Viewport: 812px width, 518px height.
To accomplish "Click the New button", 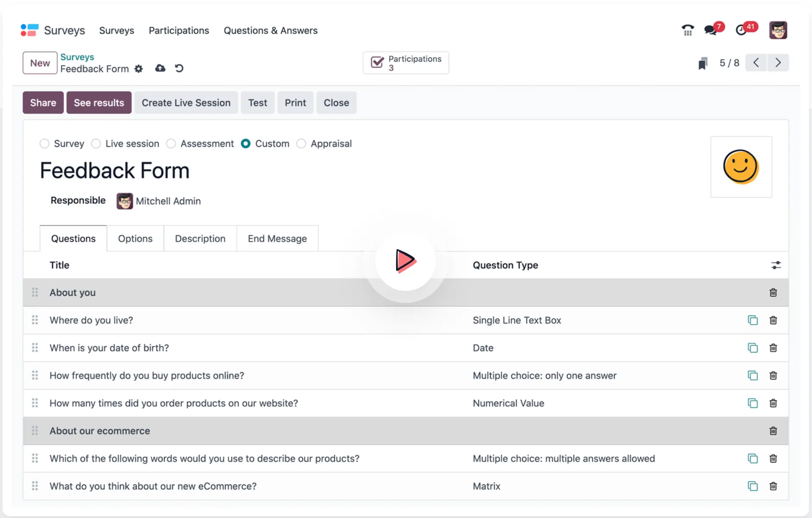I will click(40, 63).
